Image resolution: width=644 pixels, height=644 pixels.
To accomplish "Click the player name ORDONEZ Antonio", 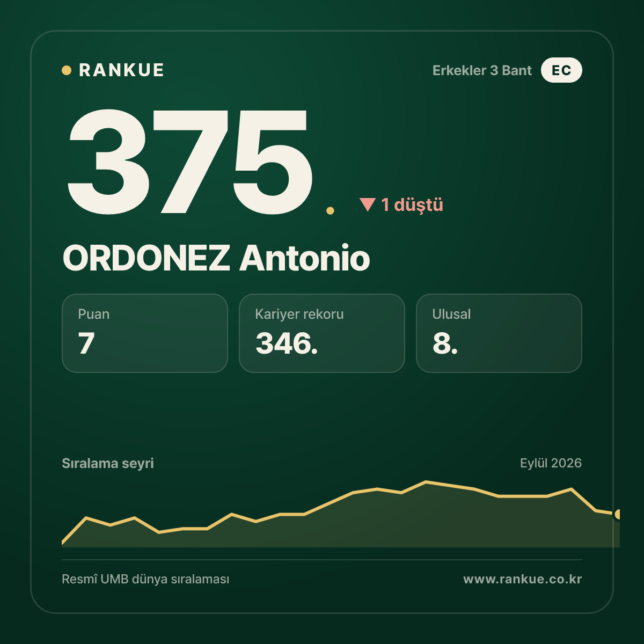I will coord(216,258).
